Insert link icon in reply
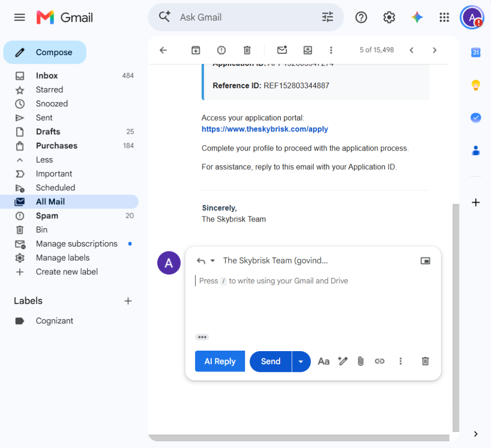Image resolution: width=491 pixels, height=448 pixels. tap(380, 361)
